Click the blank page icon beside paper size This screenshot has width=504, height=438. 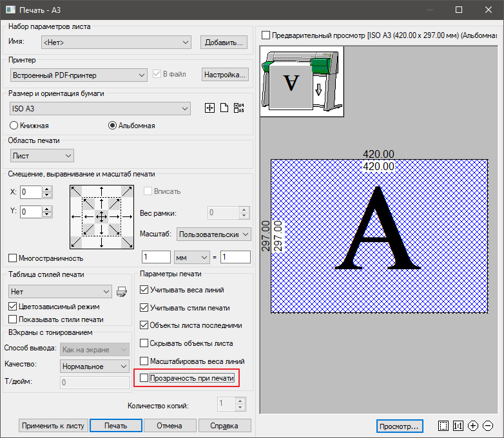coord(224,108)
